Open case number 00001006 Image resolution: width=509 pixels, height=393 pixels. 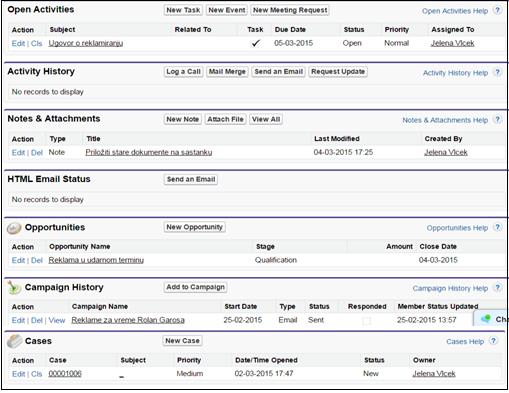click(x=65, y=374)
